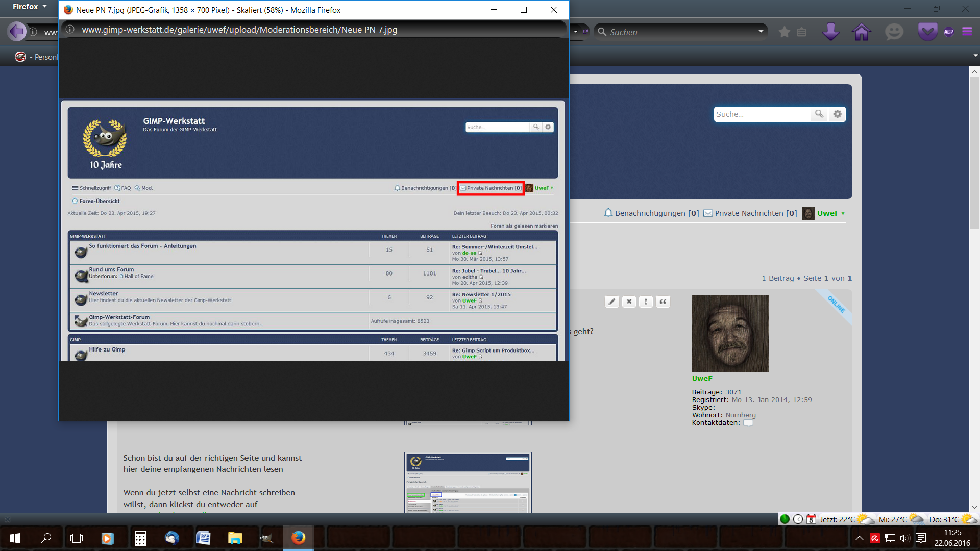The height and width of the screenshot is (551, 980).
Task: Open the Word app in taskbar
Action: 203,538
